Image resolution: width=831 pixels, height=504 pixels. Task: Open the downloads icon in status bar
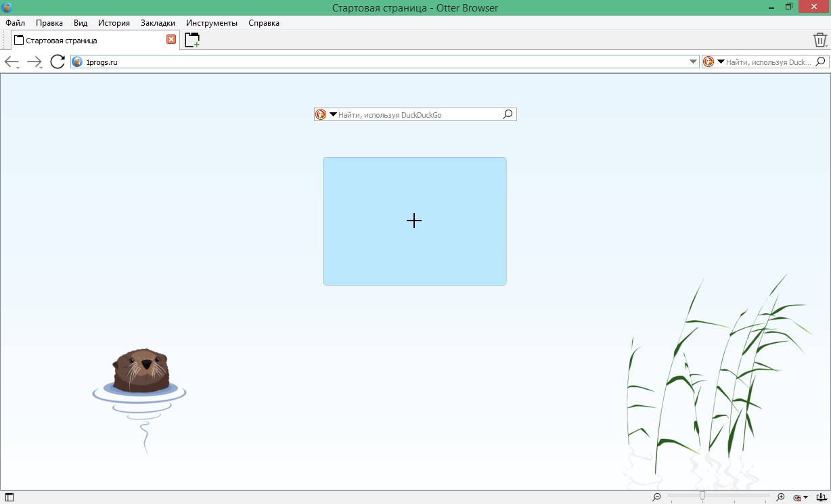click(x=821, y=497)
